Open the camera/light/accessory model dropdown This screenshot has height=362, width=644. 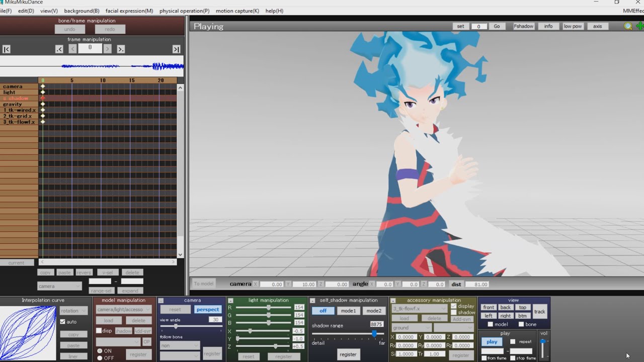[124, 310]
